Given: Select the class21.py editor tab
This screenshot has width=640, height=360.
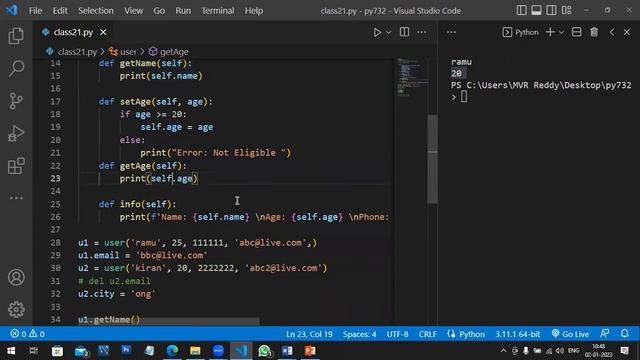Looking at the screenshot, I should (73, 32).
